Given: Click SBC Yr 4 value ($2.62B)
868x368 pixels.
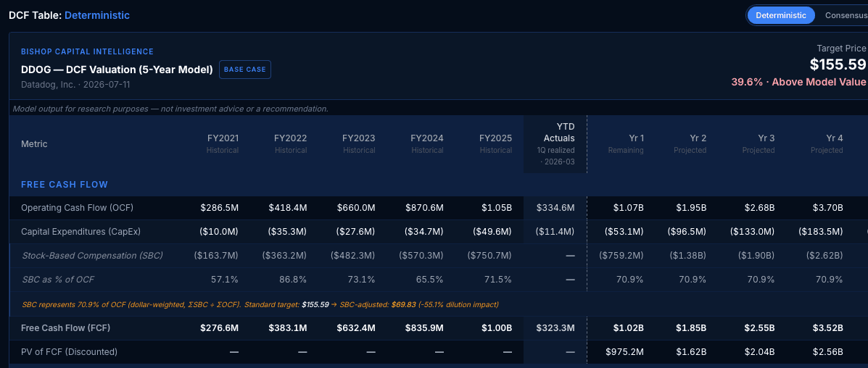Looking at the screenshot, I should (x=823, y=256).
